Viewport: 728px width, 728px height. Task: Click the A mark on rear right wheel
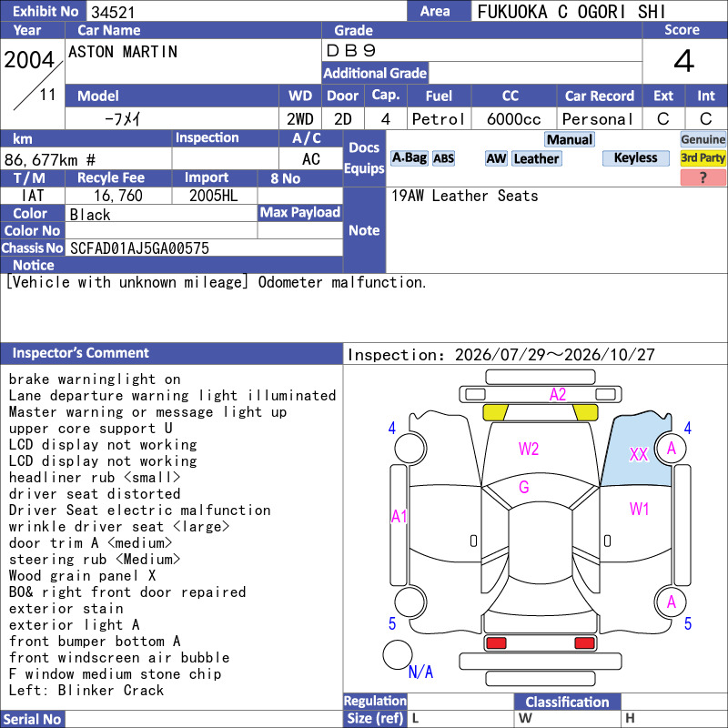(x=671, y=602)
